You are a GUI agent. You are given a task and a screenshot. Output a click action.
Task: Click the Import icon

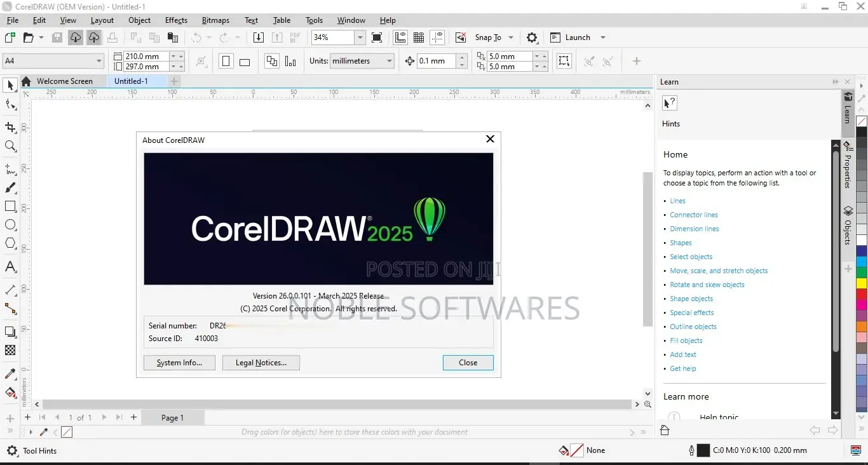point(258,37)
